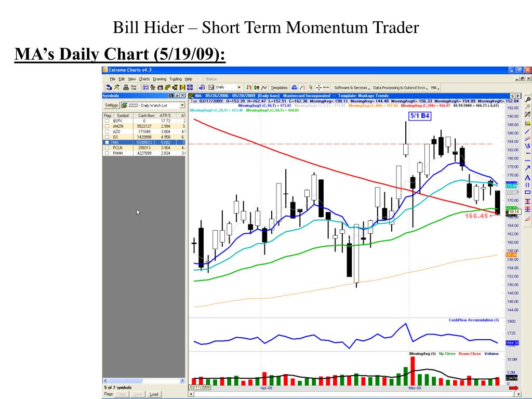
Task: Click the red scroll-to-end arrow
Action: [514, 388]
